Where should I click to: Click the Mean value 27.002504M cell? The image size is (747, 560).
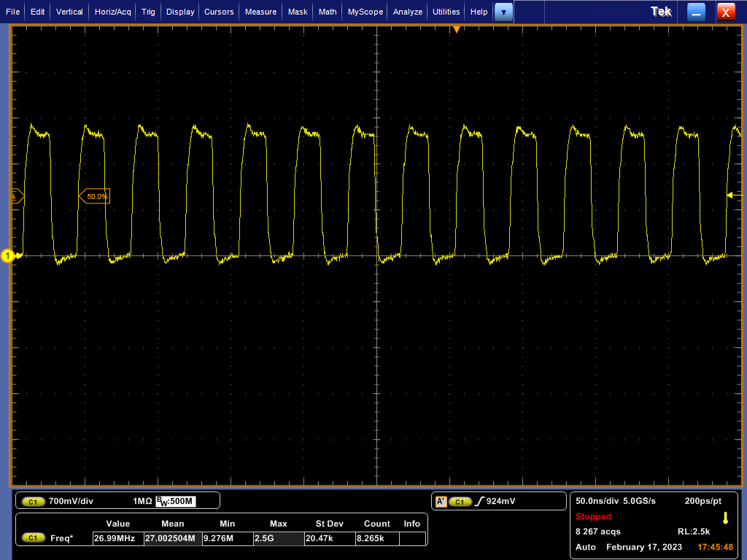[x=172, y=538]
